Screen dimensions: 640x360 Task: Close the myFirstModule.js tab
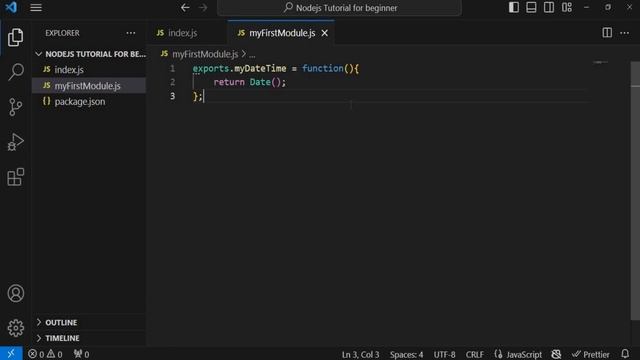click(x=324, y=33)
